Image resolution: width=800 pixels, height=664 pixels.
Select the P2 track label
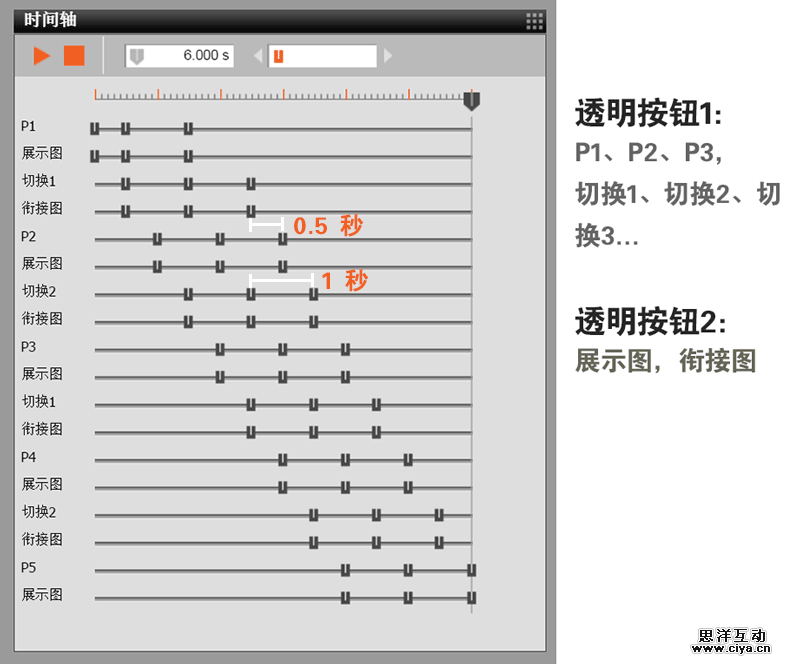coord(29,237)
